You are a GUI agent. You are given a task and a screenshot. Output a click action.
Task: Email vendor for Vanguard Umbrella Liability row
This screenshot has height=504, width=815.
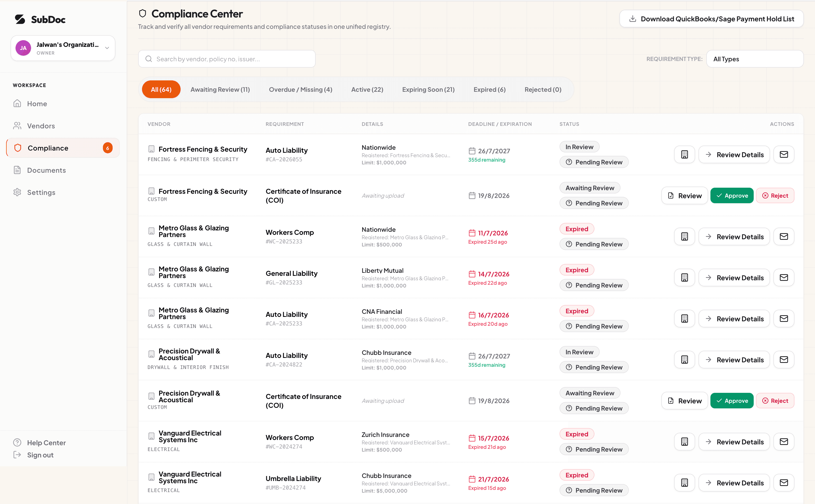pyautogui.click(x=784, y=482)
